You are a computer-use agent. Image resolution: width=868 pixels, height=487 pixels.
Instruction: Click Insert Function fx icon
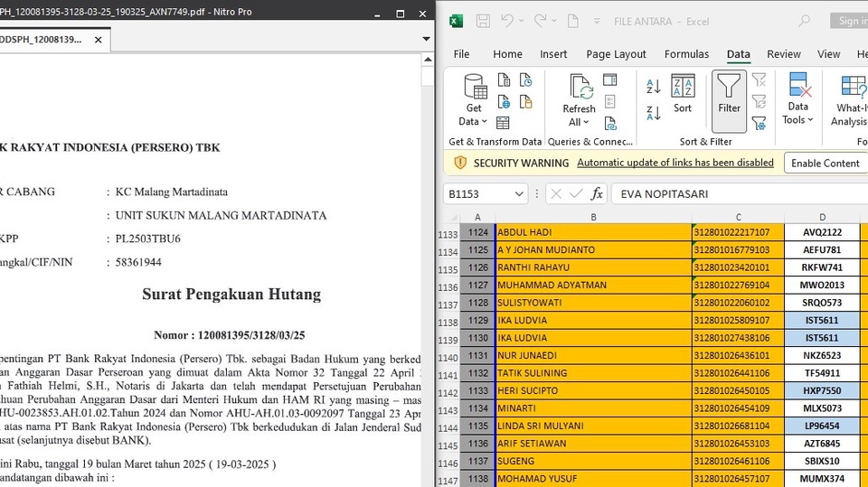point(596,193)
